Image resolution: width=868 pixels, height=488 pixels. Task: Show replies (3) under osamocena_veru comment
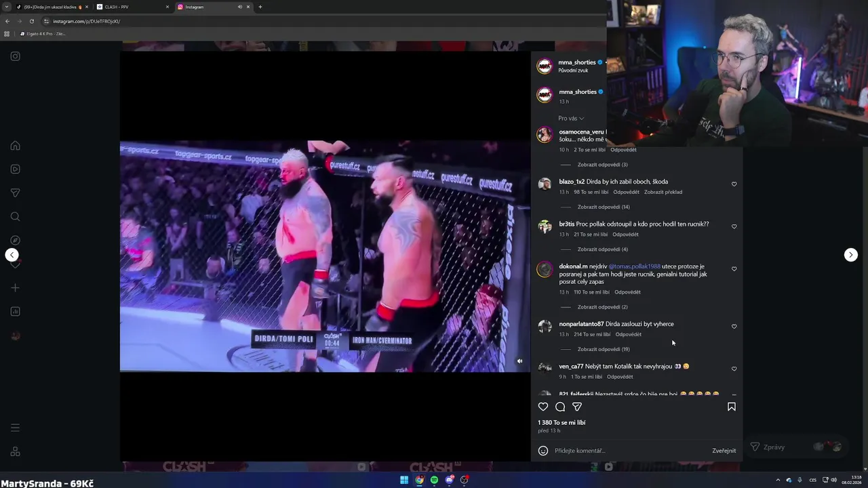tap(602, 165)
